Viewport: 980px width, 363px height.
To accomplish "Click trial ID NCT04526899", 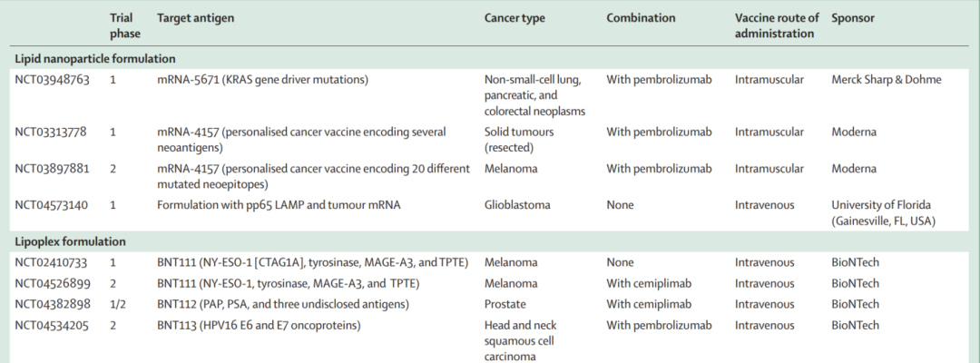I will (x=53, y=284).
